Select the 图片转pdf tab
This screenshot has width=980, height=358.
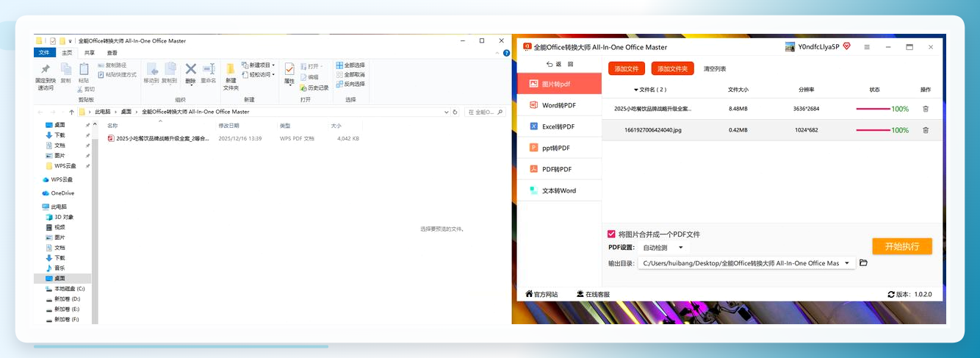click(x=558, y=84)
